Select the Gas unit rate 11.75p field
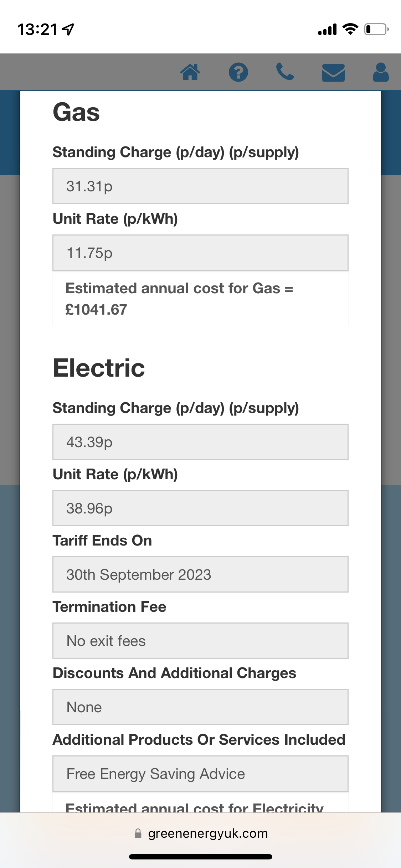This screenshot has width=401, height=868. 200,253
